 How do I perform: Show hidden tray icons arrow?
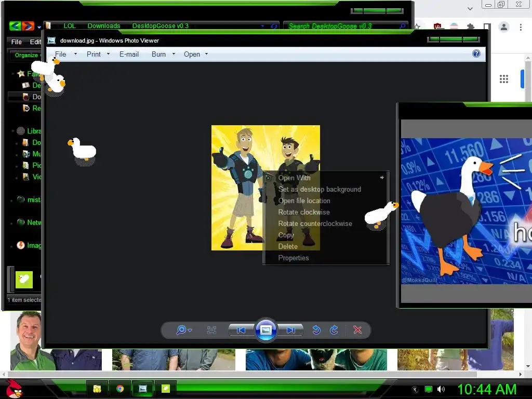point(415,390)
